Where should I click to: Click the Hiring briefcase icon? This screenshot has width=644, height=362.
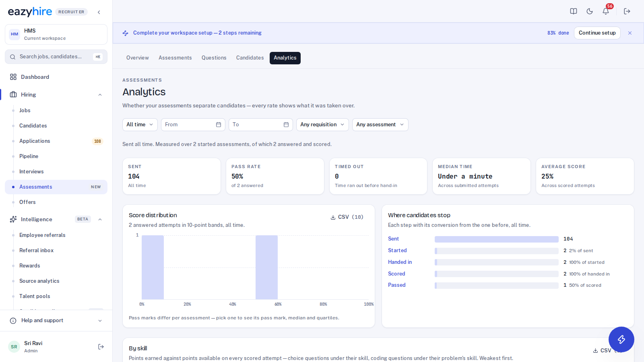point(13,95)
